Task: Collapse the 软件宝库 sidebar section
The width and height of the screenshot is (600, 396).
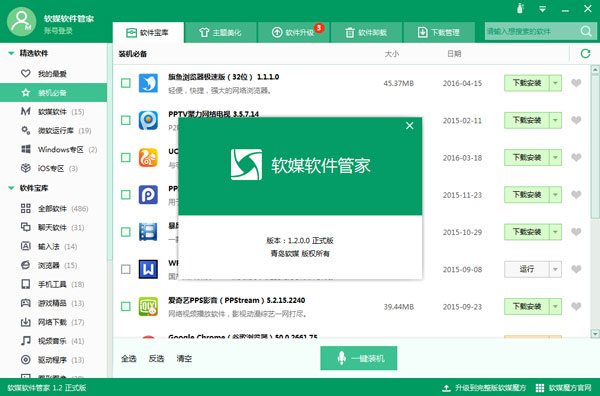Action: pos(11,188)
